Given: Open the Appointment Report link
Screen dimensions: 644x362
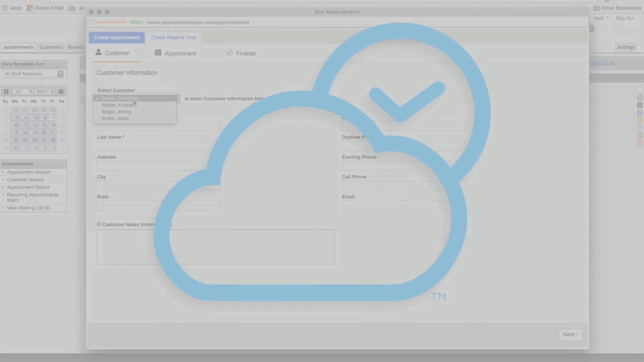Looking at the screenshot, I should point(28,187).
